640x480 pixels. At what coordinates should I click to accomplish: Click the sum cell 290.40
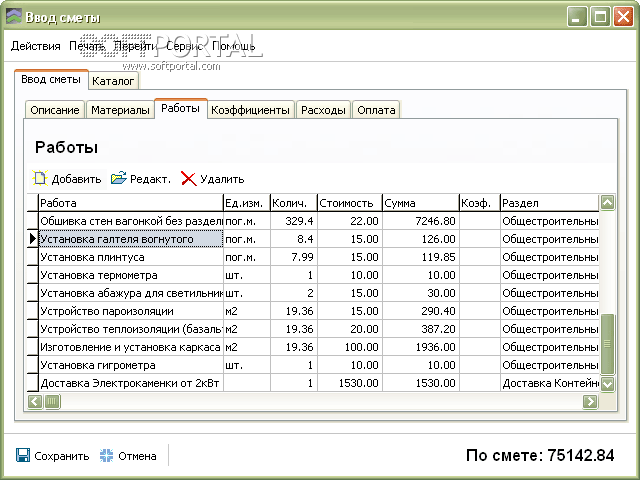point(421,311)
